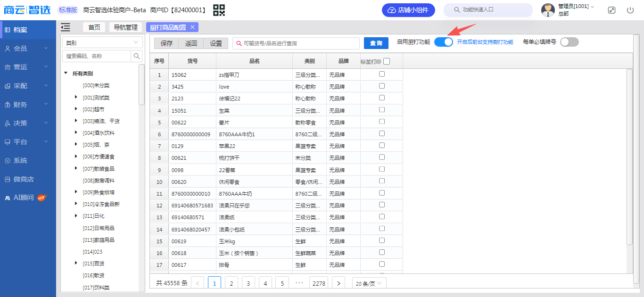Close the 厨打商品配置 tab
The image size is (644, 297).
[x=192, y=27]
